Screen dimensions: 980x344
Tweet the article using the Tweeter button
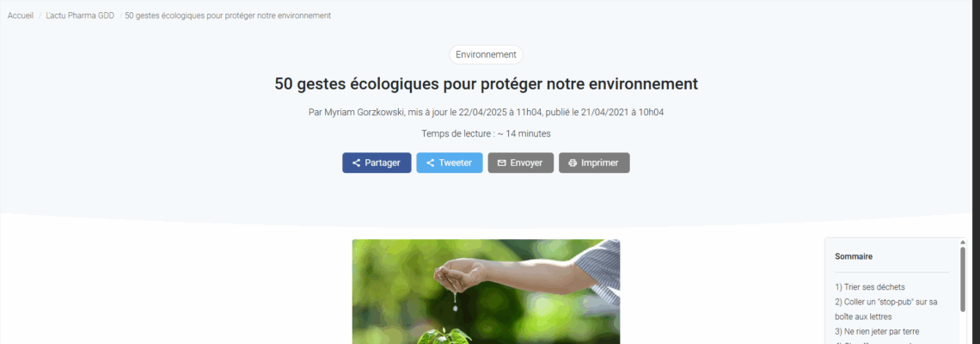(450, 163)
